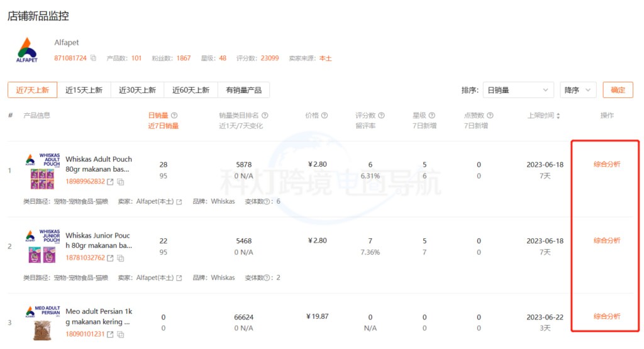Click product ID link 18781032762
This screenshot has height=349, width=644.
coord(85,258)
